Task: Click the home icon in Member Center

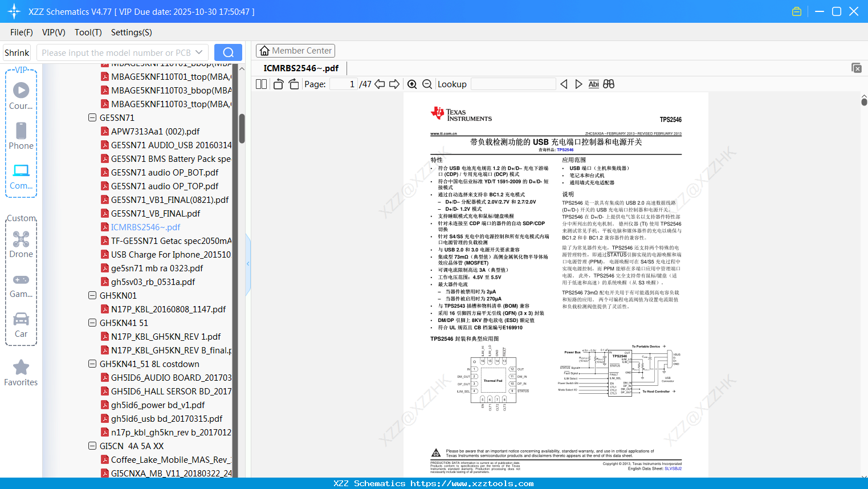Action: [264, 51]
